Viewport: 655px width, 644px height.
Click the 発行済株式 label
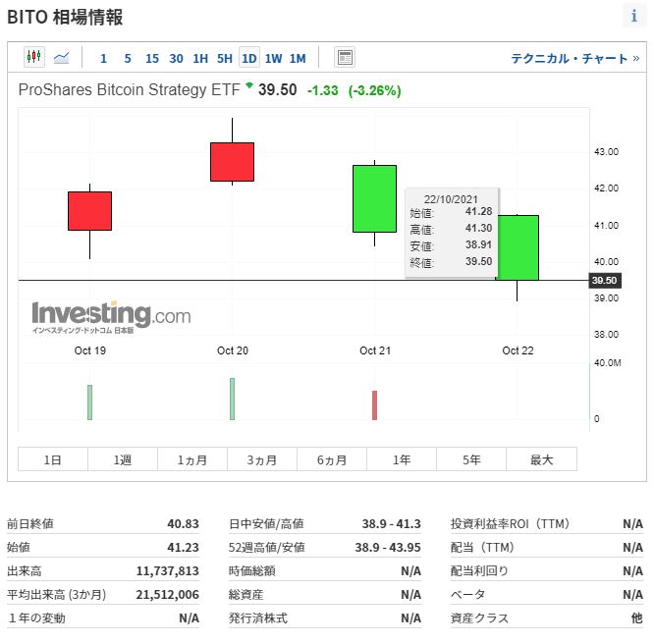(x=257, y=618)
